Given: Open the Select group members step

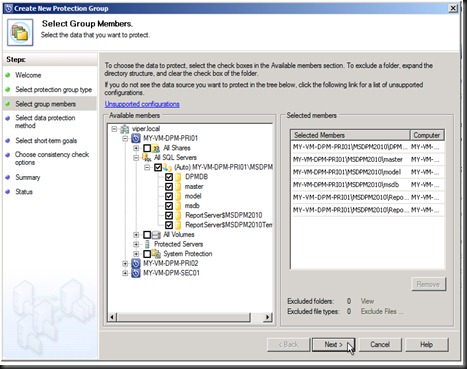Looking at the screenshot, I should coord(46,104).
